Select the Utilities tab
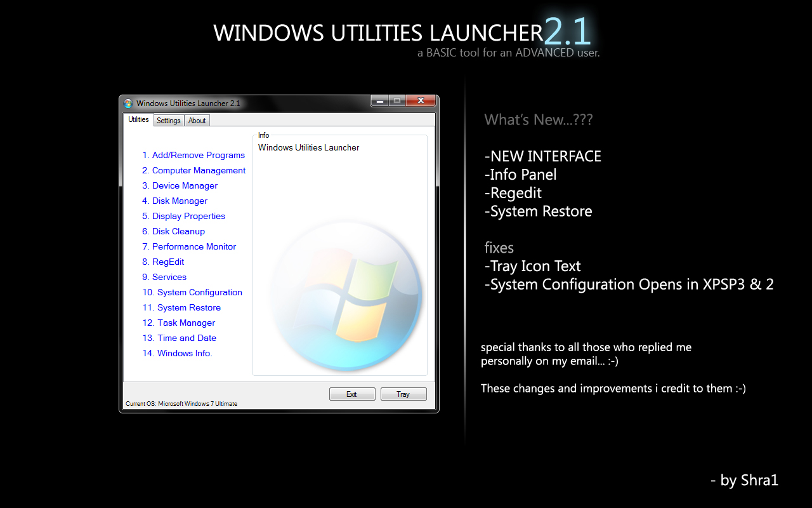Screen dimensions: 812x508 click(138, 119)
